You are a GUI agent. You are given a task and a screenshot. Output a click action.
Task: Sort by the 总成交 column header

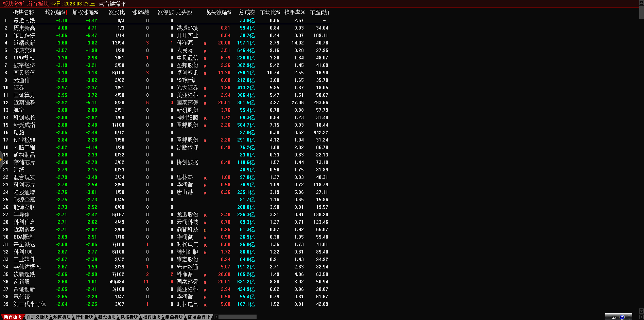point(247,13)
